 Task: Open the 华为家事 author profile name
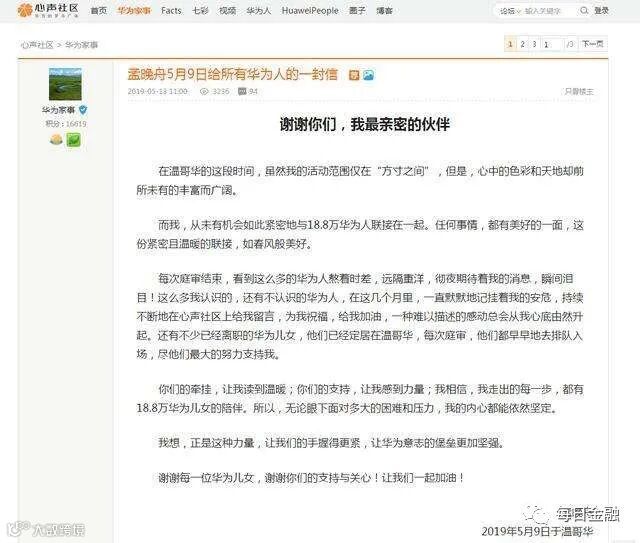click(58, 110)
